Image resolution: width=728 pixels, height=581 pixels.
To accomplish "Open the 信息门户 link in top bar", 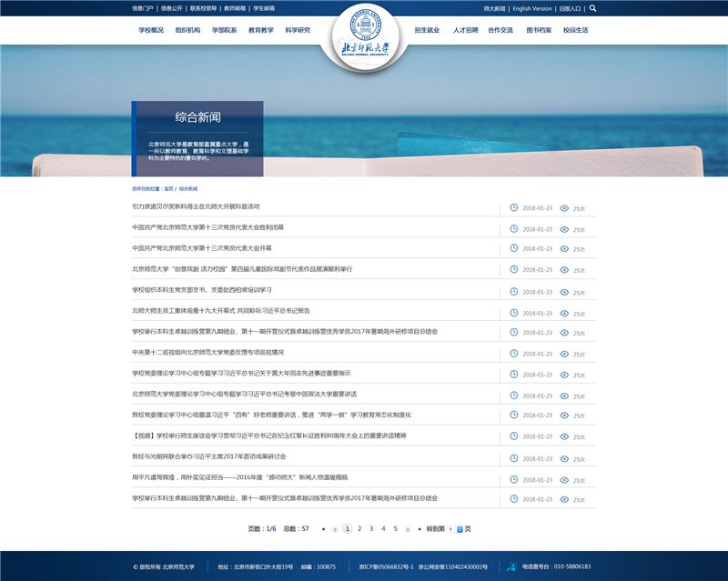I will [x=143, y=8].
